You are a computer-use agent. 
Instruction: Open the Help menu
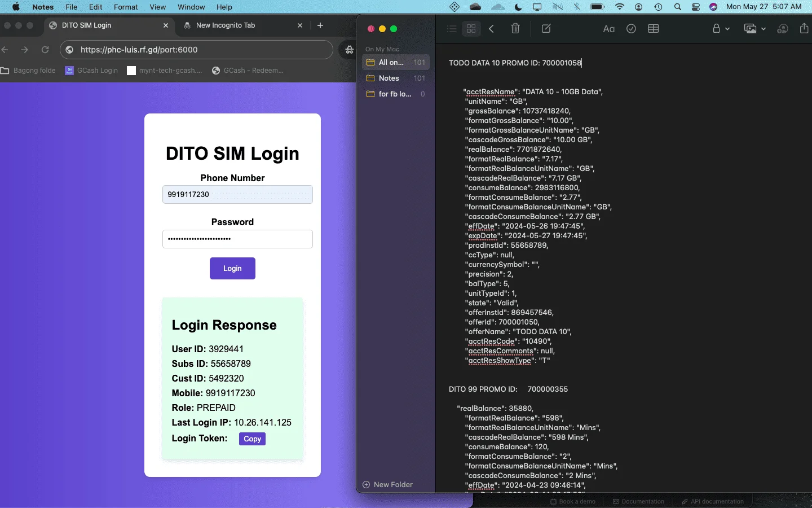(224, 7)
